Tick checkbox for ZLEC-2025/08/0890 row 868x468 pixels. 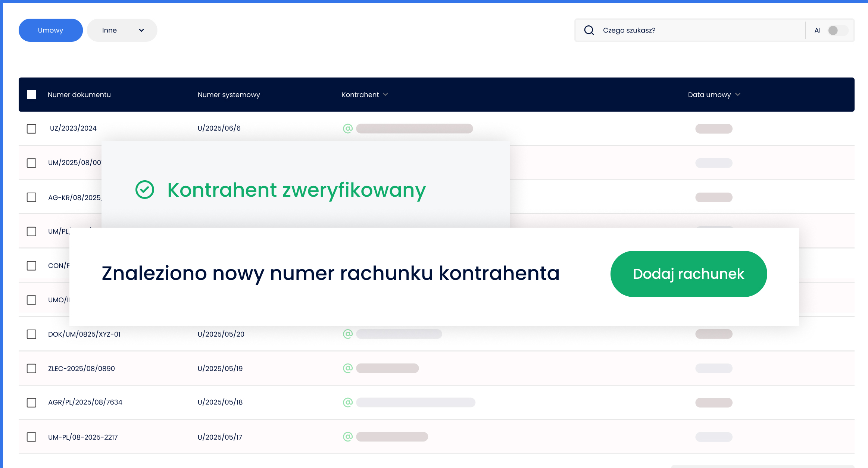pyautogui.click(x=32, y=369)
